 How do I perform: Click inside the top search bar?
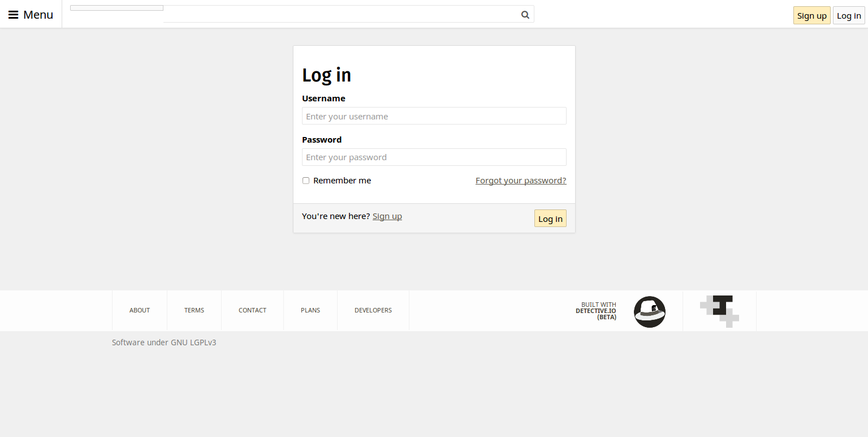tap(339, 14)
